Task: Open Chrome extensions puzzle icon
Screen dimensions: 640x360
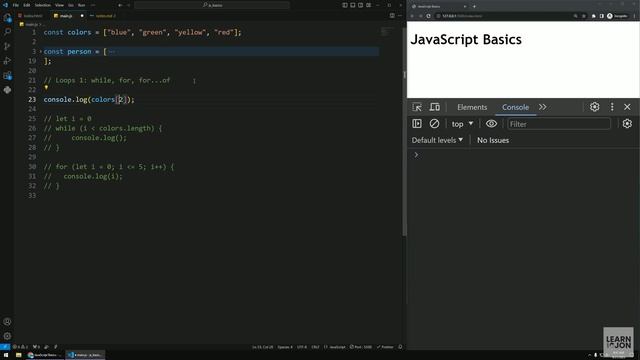Action: [593, 16]
